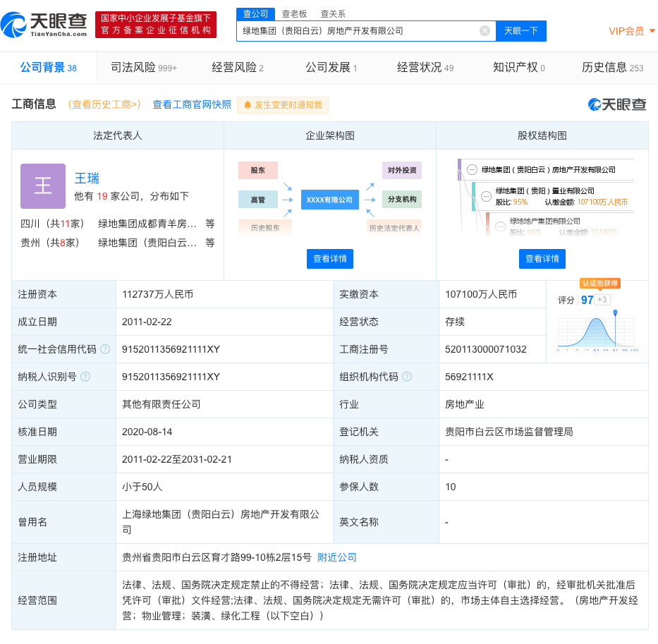Click help icon next to 组织机构代码
658x644 pixels.
(407, 377)
